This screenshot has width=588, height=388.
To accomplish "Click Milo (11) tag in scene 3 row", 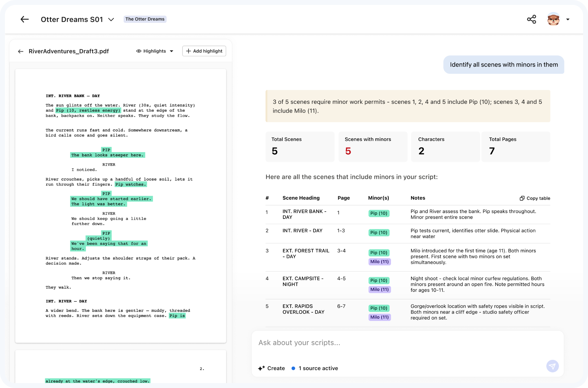I will click(x=379, y=262).
